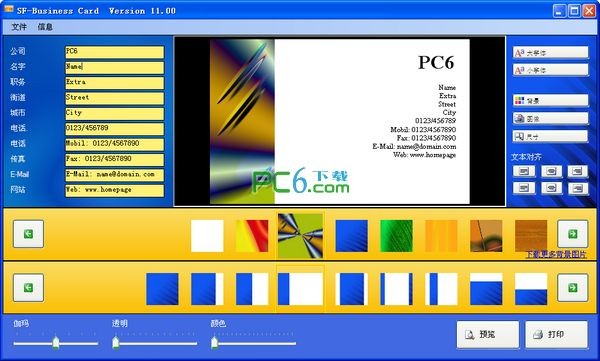Click the 传真 field containing Fax: 0123/4567890
Screen dimensions: 600x361
pyautogui.click(x=114, y=159)
